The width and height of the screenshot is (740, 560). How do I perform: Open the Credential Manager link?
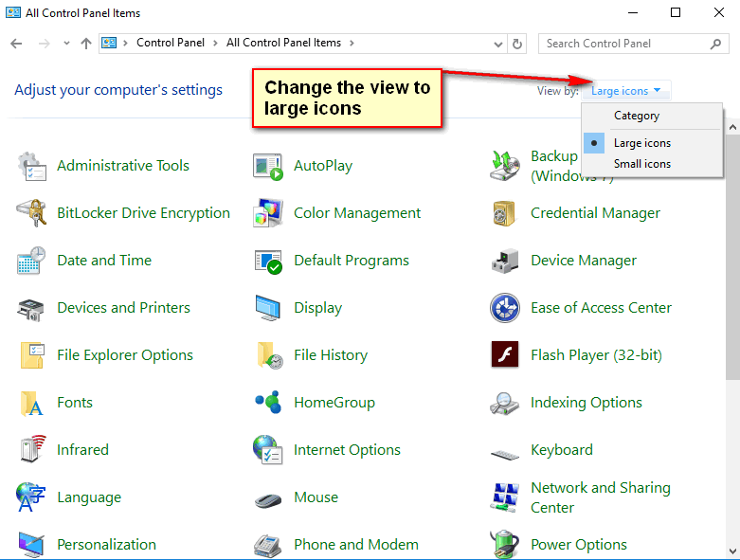[x=595, y=213]
